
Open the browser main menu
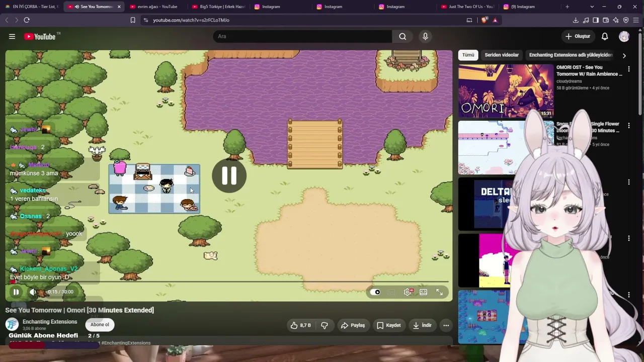coord(636,20)
